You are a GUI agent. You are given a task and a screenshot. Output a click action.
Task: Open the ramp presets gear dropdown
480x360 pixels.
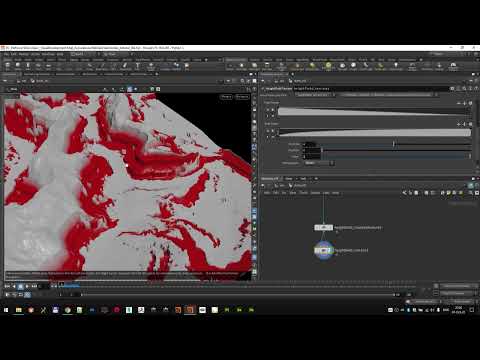[x=470, y=103]
